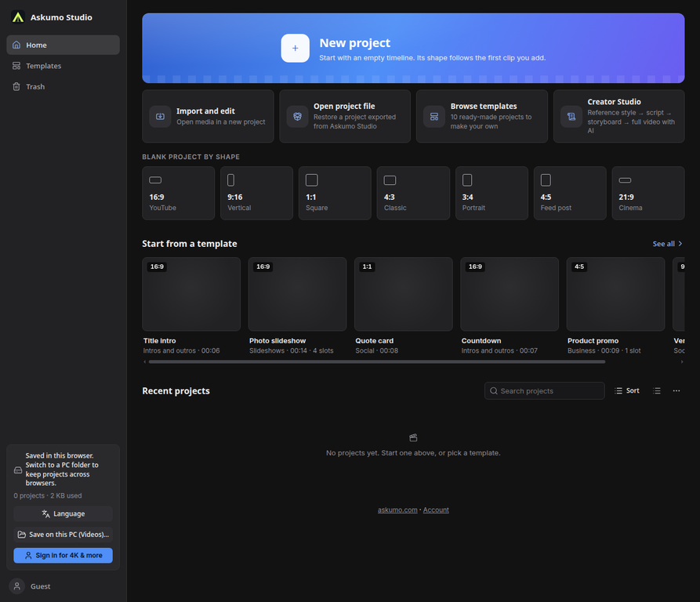Click the browser storage drive icon
Viewport: 700px width, 602px height.
[18, 470]
